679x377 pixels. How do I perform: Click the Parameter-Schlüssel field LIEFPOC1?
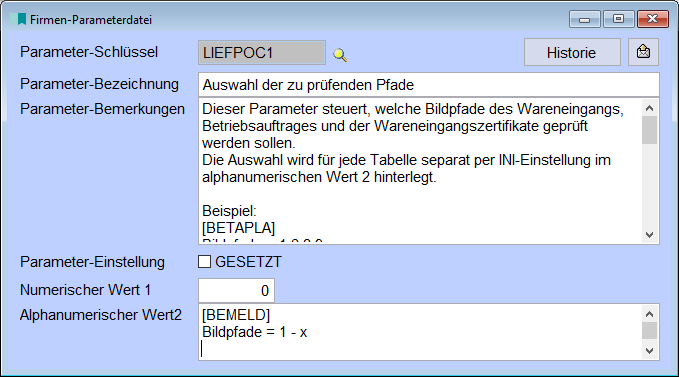point(262,53)
